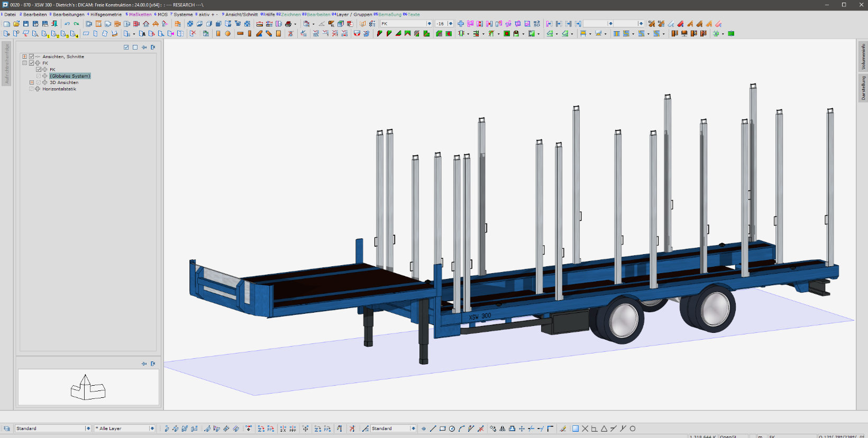This screenshot has width=868, height=438.
Task: Click the printer icon in top toolbar
Action: [288, 24]
